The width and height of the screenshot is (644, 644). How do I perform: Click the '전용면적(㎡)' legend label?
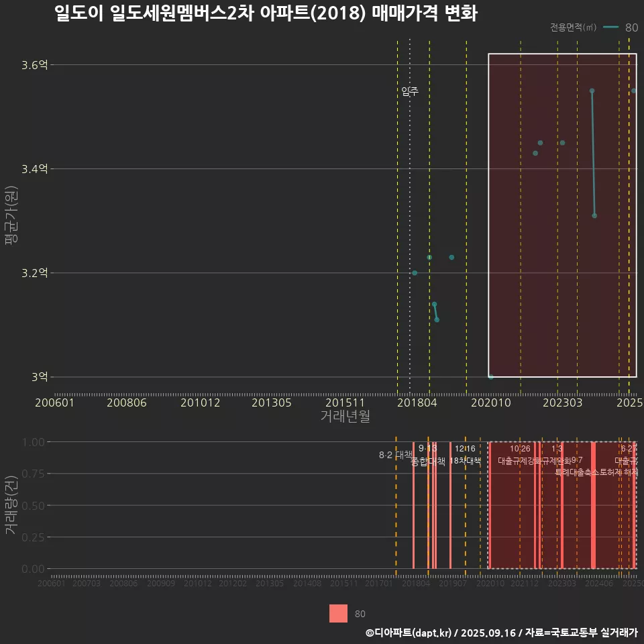[x=574, y=27]
